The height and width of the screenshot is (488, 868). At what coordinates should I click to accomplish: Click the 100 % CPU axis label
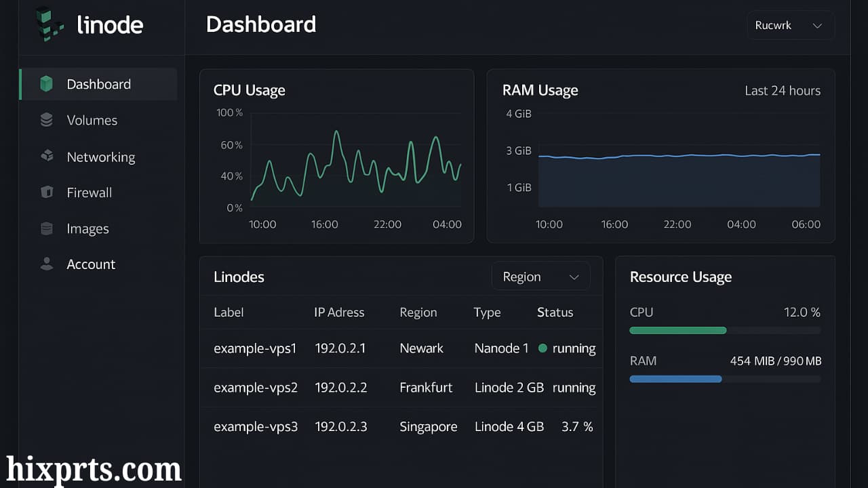(229, 113)
